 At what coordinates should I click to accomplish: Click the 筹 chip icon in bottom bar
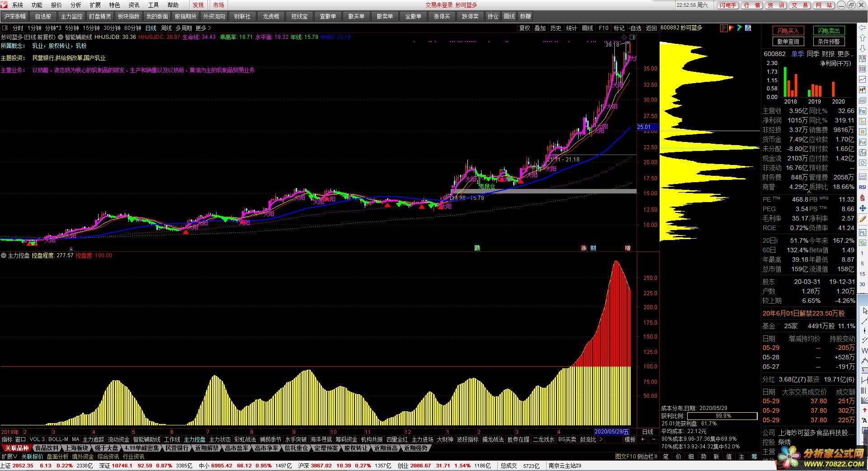[754, 457]
